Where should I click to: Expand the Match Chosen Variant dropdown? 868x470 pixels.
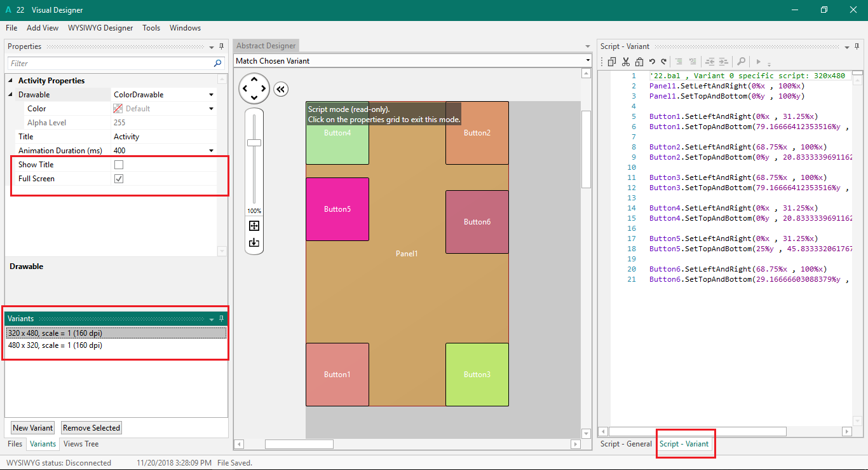coord(588,61)
